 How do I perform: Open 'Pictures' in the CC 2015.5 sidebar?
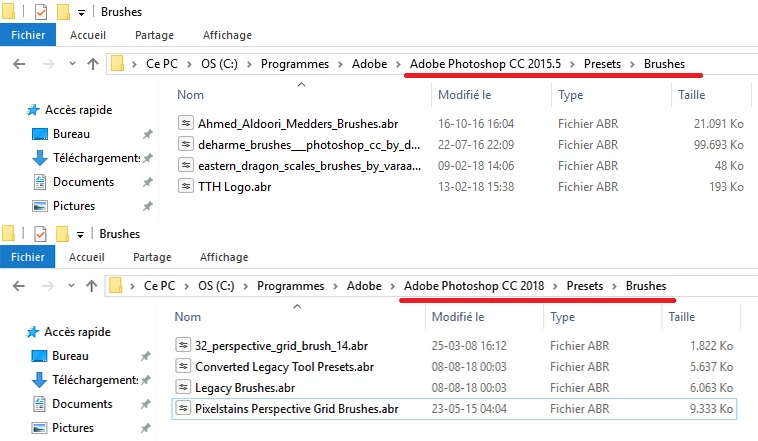[x=73, y=206]
